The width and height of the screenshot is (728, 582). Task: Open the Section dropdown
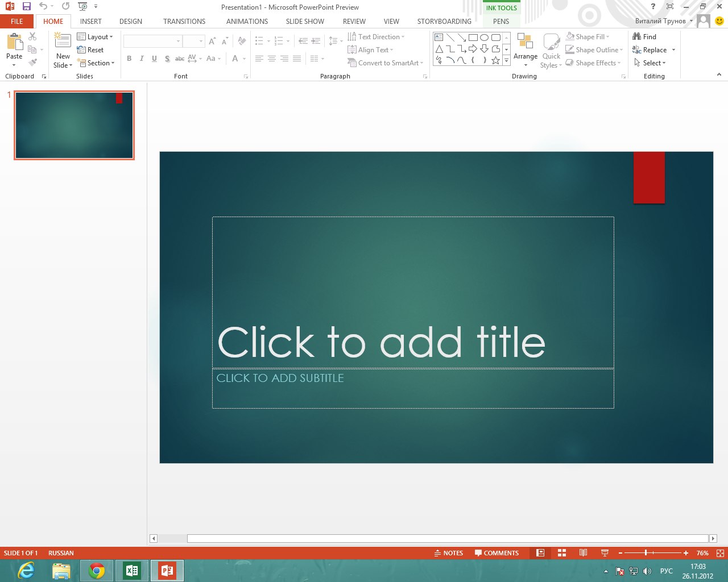point(97,63)
